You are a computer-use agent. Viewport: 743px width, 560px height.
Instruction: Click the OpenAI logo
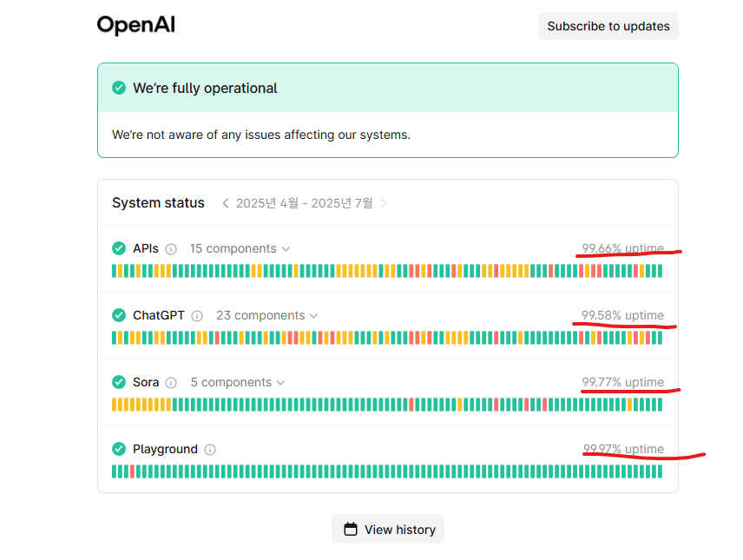click(x=136, y=25)
